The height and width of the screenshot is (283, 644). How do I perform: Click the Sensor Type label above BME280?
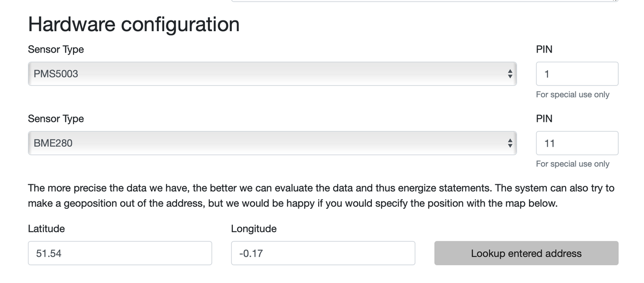point(56,119)
